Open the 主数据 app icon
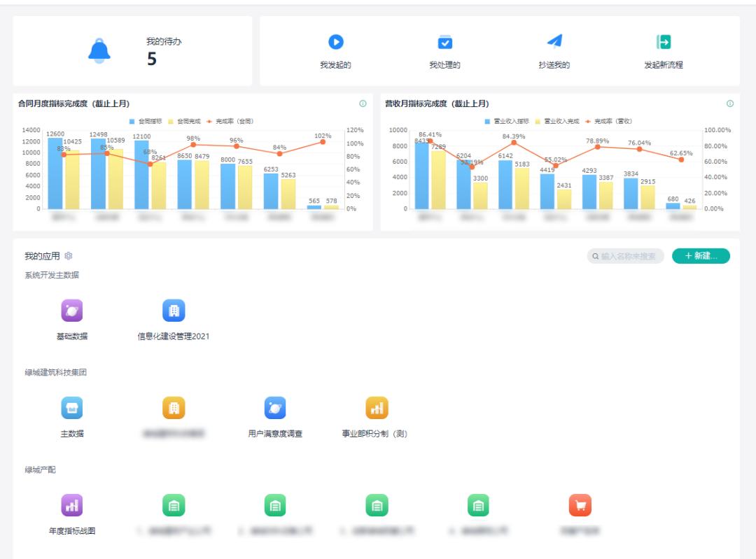756x559 pixels. 72,408
